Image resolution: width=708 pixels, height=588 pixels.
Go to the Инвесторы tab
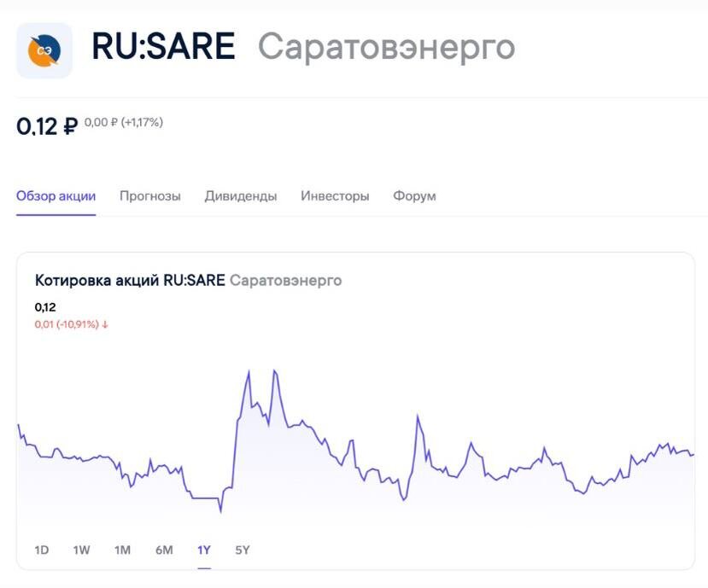335,195
